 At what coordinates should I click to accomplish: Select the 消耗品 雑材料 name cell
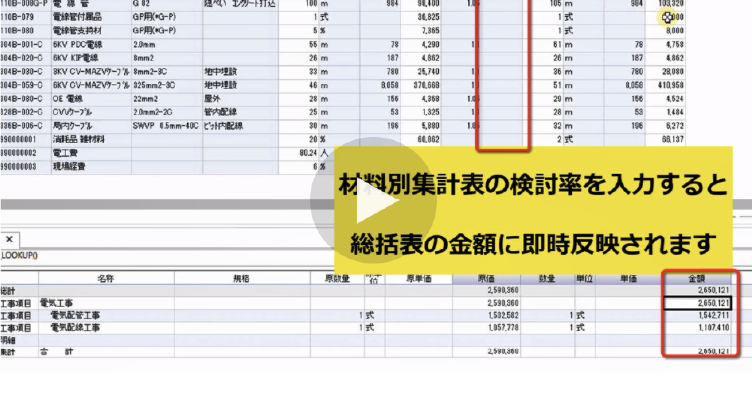(91, 140)
